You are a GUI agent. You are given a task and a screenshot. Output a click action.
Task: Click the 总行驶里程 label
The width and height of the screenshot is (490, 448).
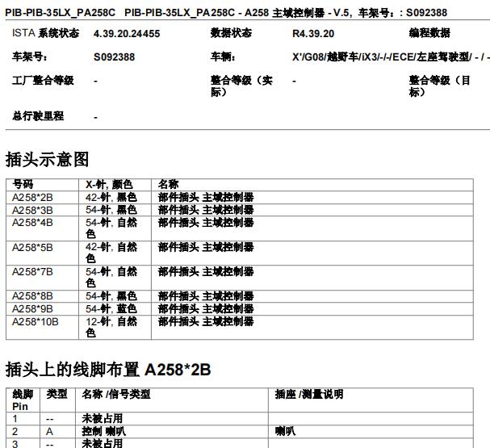pyautogui.click(x=38, y=116)
